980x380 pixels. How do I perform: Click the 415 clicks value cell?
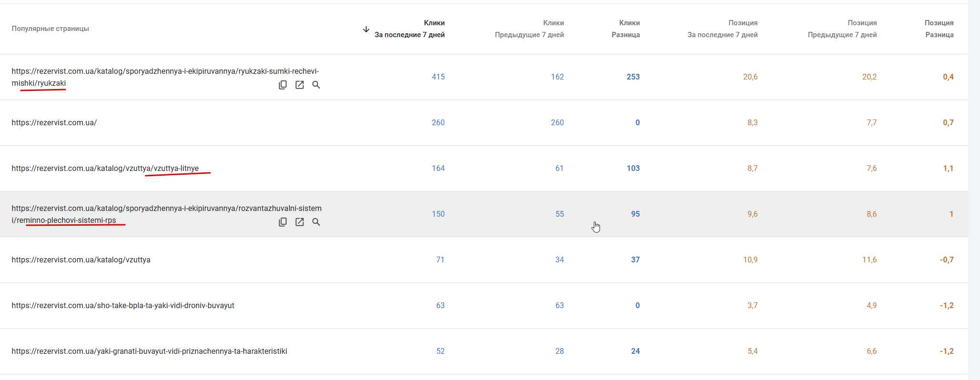click(438, 77)
